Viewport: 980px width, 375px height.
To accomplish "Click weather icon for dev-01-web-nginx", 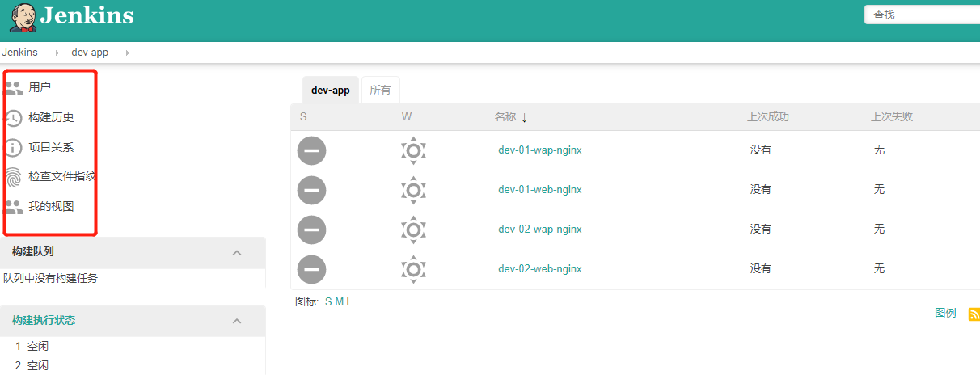I will click(413, 190).
